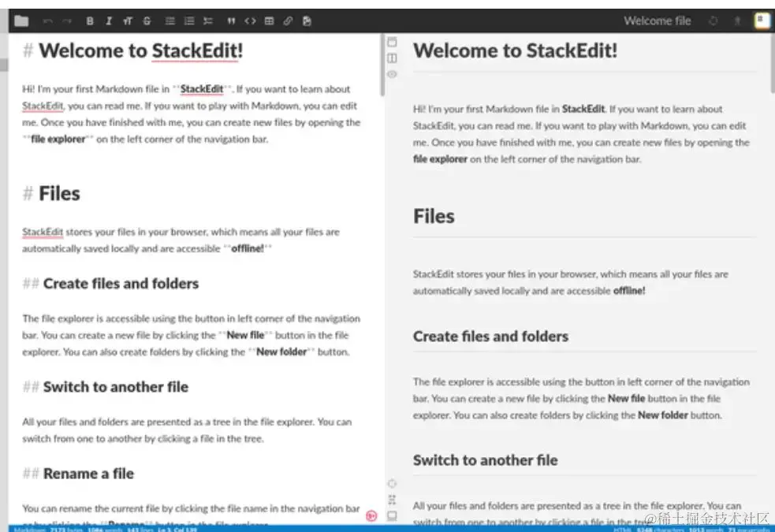Click 'Welcome to StackEdit!' heading in preview
Screen dimensions: 775x532
(x=515, y=51)
